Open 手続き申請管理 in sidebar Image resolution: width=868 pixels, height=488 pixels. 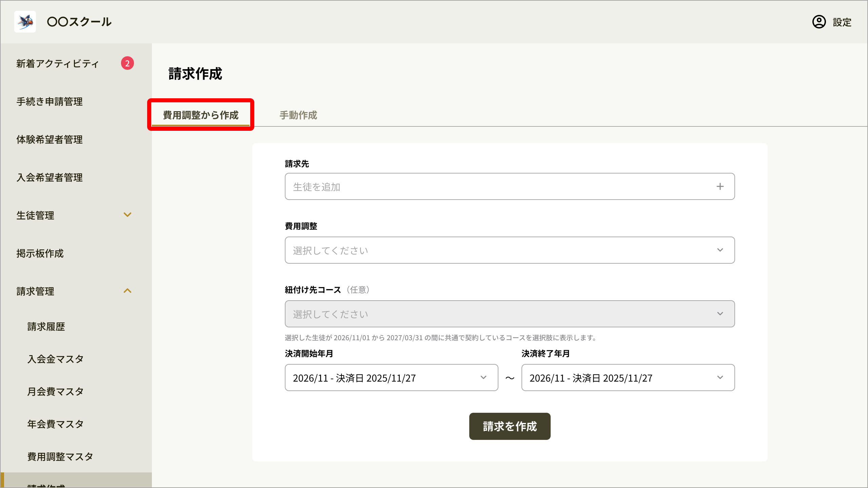(50, 102)
